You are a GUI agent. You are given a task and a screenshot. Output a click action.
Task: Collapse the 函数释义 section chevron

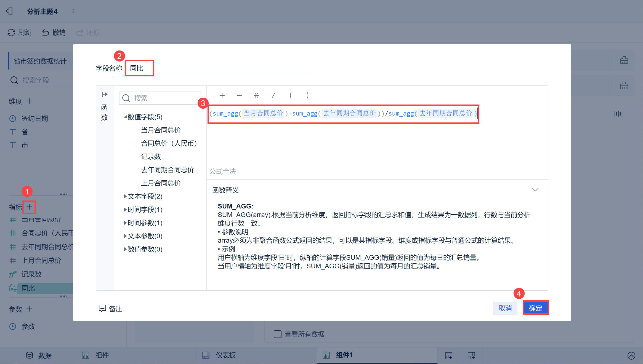pyautogui.click(x=535, y=190)
